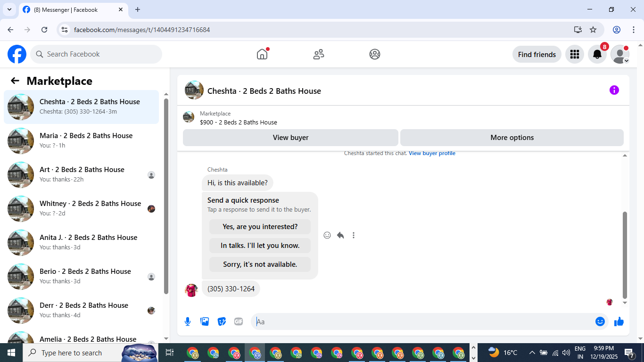Open the apps grid menu icon
This screenshot has height=362, width=644.
[x=574, y=54]
